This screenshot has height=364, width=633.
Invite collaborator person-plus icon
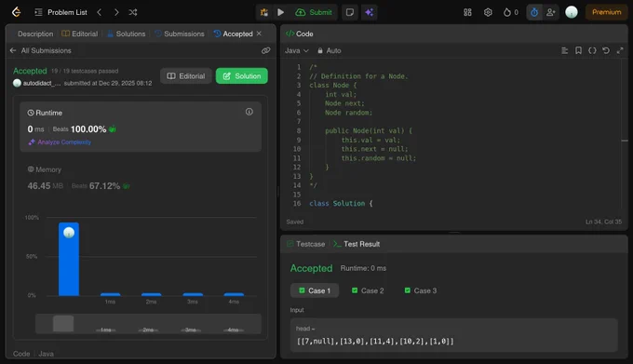(551, 12)
